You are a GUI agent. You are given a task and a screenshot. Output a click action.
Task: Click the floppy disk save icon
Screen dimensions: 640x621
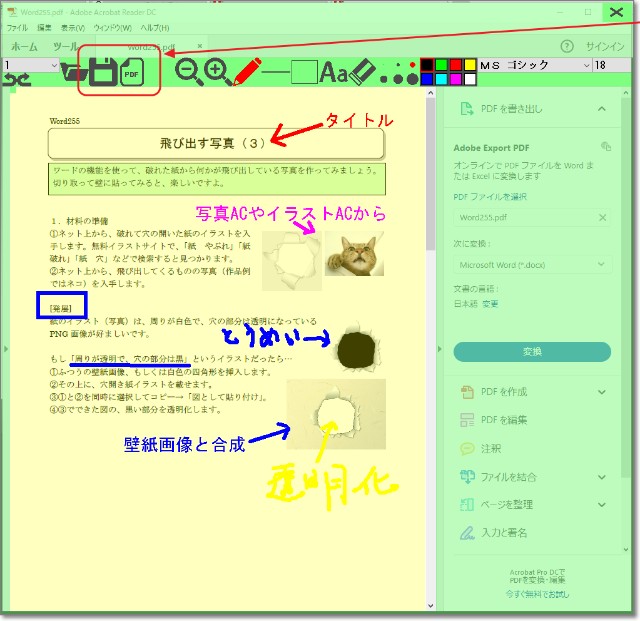(x=102, y=72)
